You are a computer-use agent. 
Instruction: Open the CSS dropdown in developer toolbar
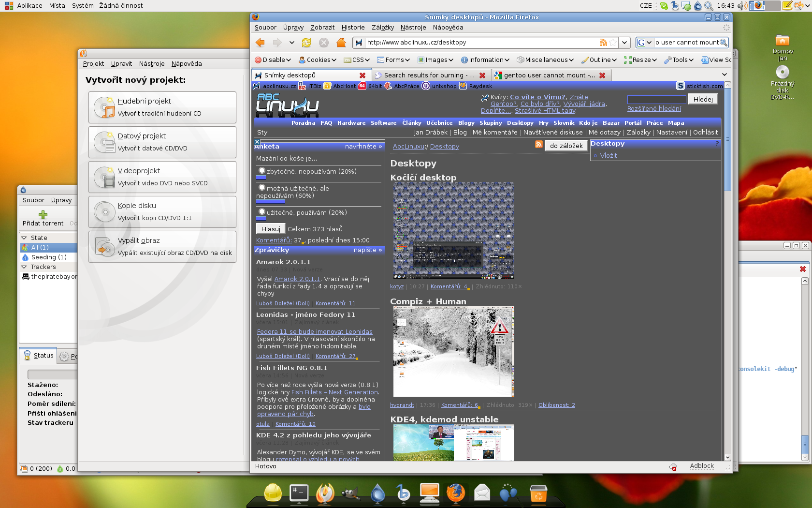(x=357, y=60)
